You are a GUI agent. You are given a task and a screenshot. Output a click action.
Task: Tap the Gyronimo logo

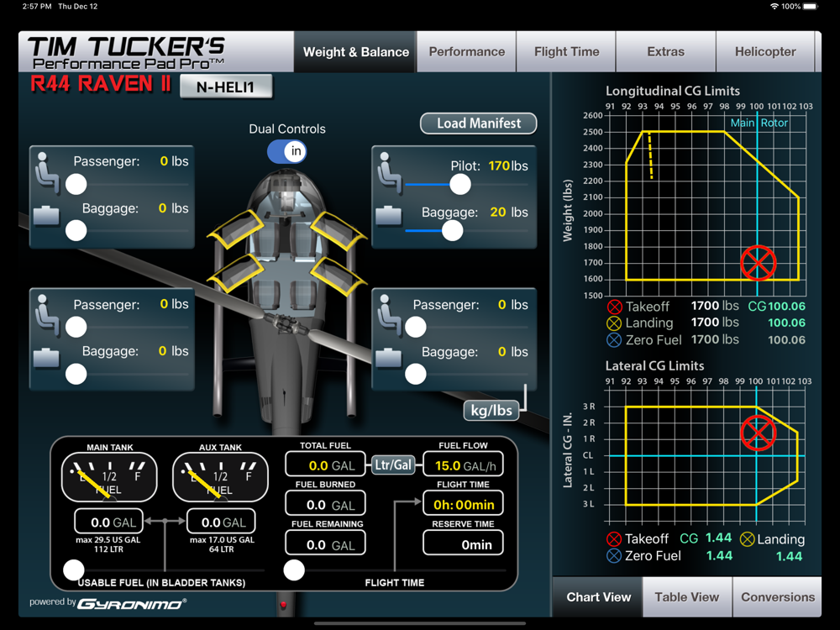(x=132, y=604)
